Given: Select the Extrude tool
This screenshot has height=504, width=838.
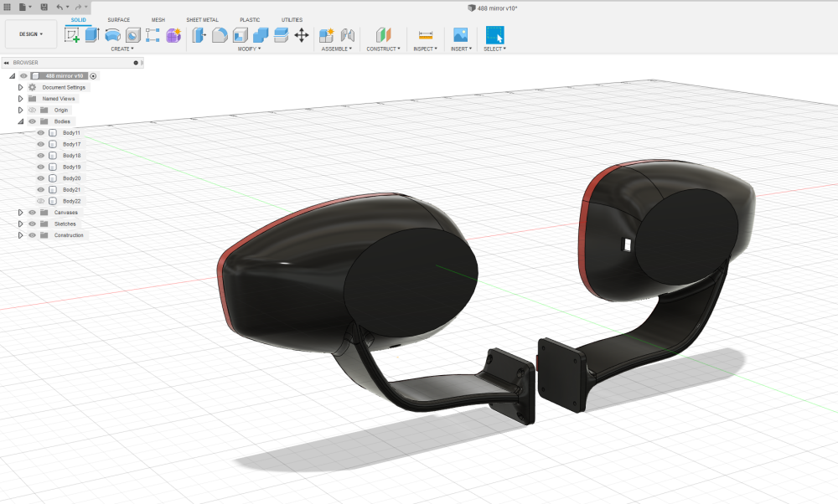Looking at the screenshot, I should (x=92, y=35).
